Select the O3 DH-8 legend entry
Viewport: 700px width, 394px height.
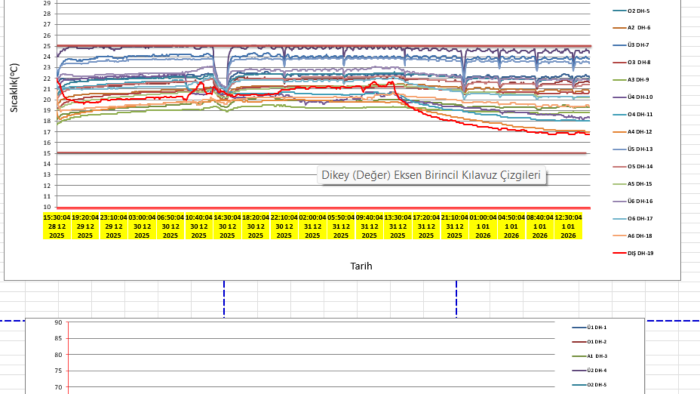pyautogui.click(x=632, y=62)
